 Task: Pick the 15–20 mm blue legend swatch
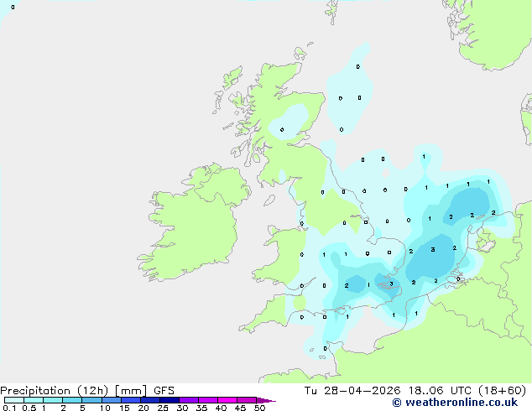click(x=131, y=400)
